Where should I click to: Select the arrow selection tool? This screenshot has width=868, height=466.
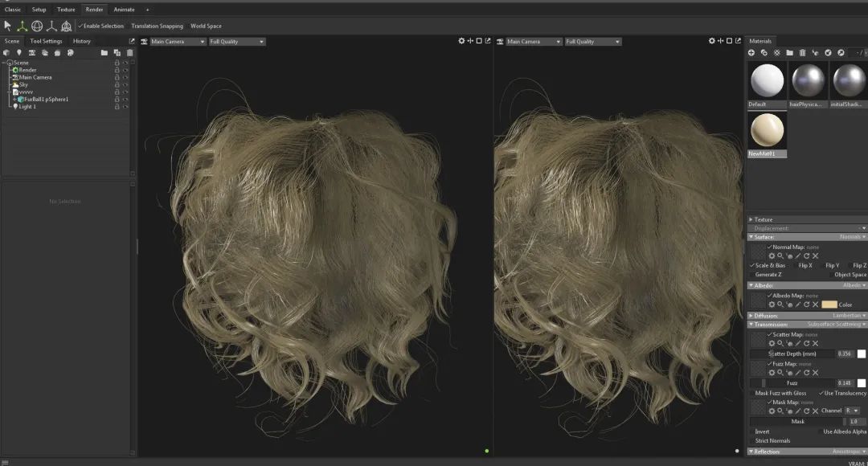click(8, 26)
